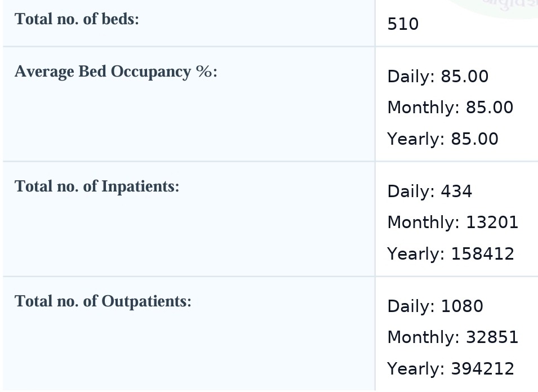Select the 510 beds value
Viewport: 538px width, 392px height.
(x=403, y=24)
